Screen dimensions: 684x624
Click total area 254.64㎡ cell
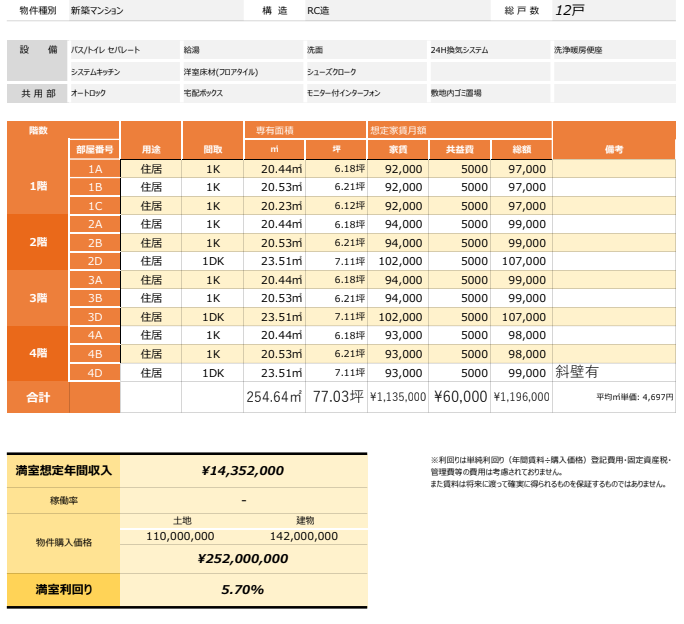click(x=274, y=397)
